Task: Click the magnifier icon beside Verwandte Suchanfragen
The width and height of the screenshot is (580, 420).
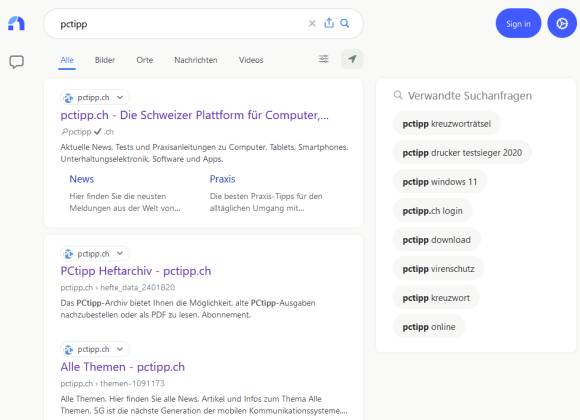Action: point(398,95)
